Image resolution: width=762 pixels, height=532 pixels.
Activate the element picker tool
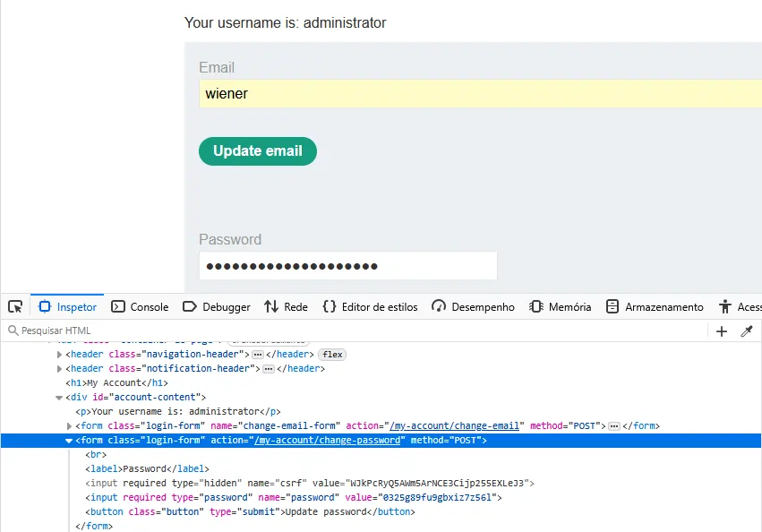pos(15,306)
